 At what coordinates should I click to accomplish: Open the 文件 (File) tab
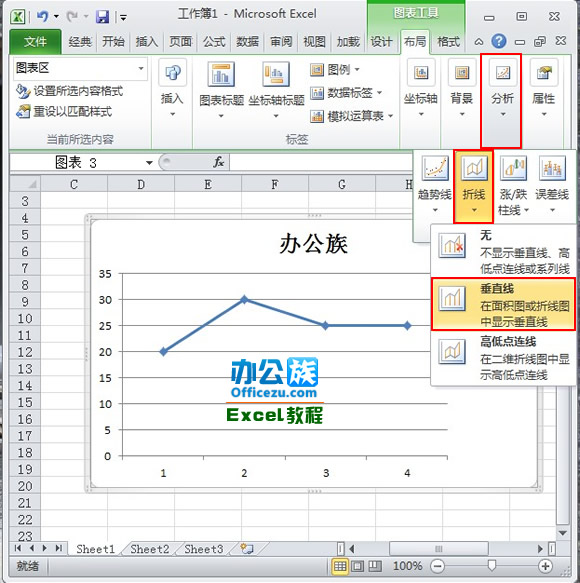tap(35, 42)
